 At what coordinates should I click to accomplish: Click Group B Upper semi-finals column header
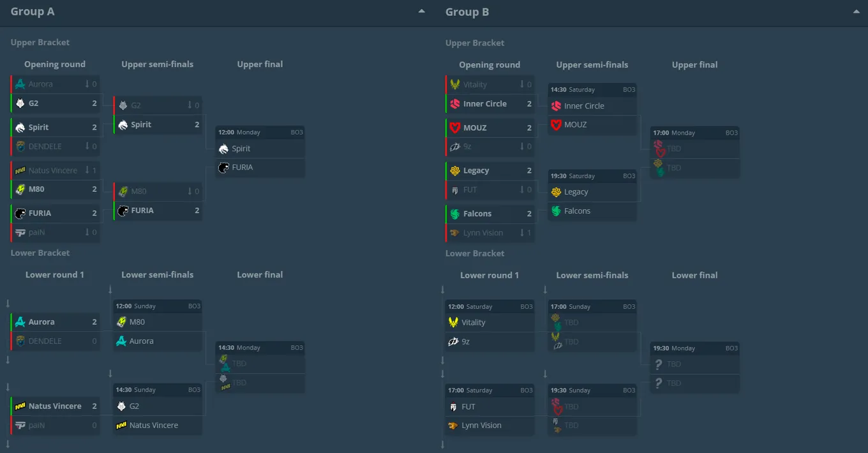coord(592,64)
